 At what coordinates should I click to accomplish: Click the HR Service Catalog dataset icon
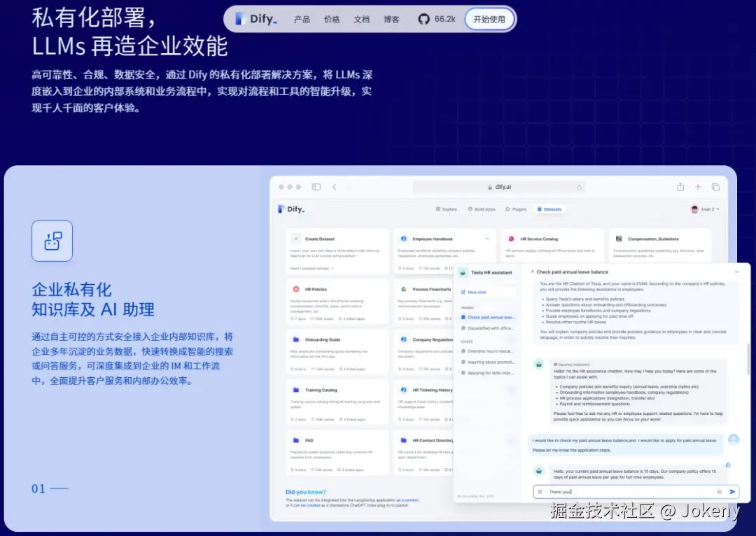[511, 239]
